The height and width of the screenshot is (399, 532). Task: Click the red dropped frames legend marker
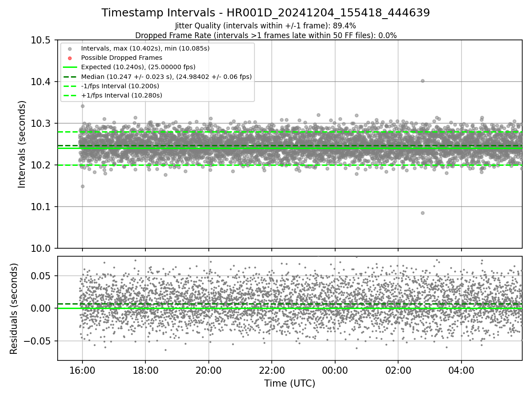click(70, 58)
